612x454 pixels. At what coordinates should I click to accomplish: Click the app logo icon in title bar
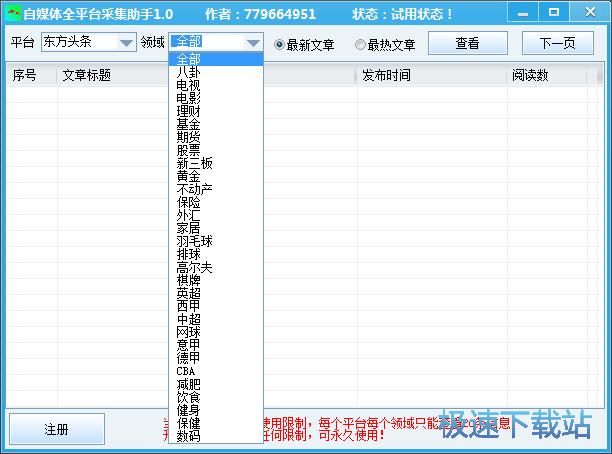coord(14,14)
